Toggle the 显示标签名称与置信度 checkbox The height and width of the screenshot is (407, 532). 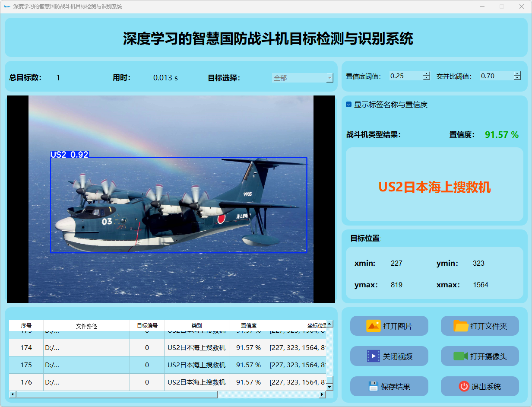point(349,105)
